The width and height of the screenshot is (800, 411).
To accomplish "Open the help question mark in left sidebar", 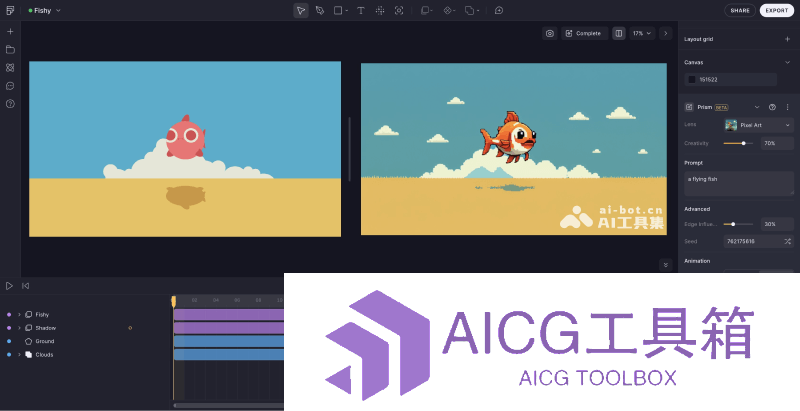I will (10, 104).
